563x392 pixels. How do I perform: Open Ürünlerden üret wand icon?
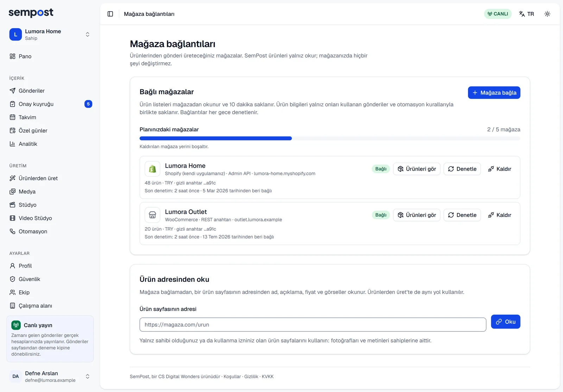coord(12,178)
